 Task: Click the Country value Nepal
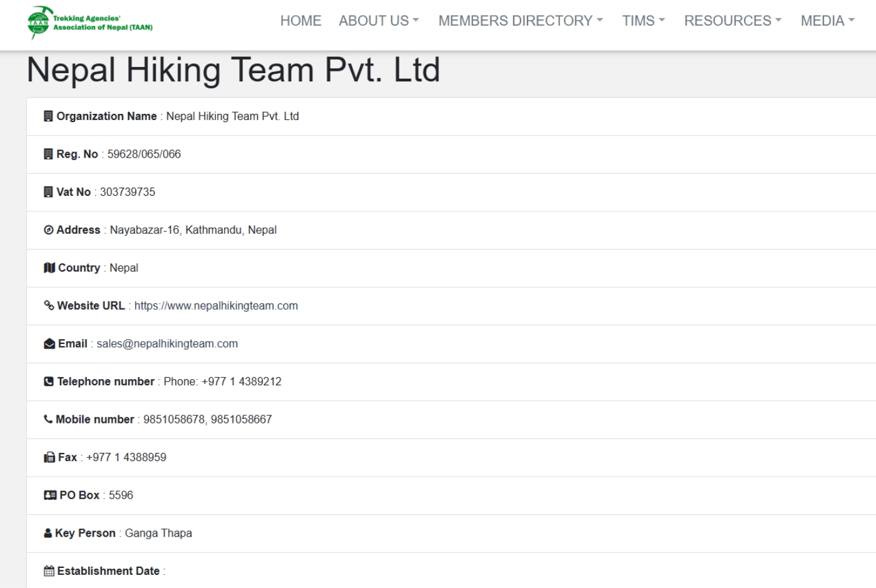124,268
